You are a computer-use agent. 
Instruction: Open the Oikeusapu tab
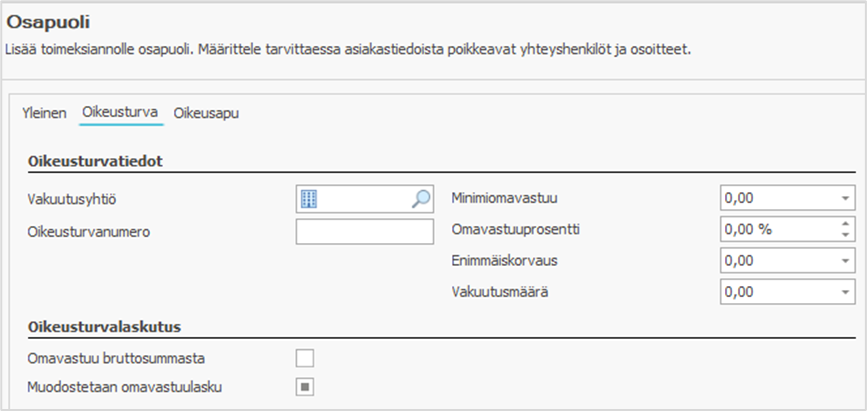pos(206,114)
